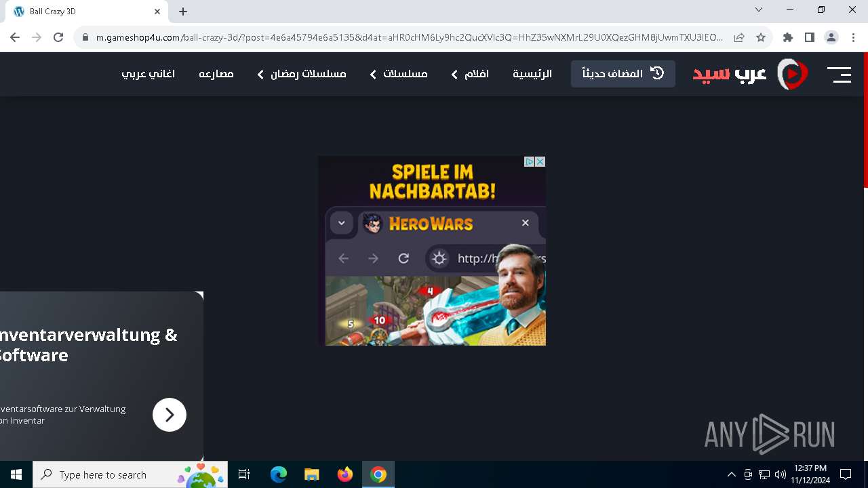Open the مسلسلات series menu

pyautogui.click(x=406, y=74)
